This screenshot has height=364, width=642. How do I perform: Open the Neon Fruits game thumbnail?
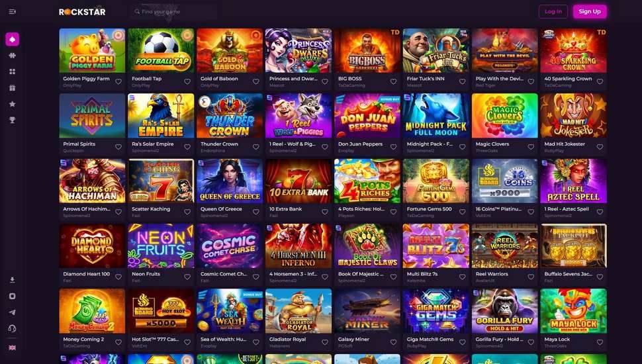tap(161, 246)
